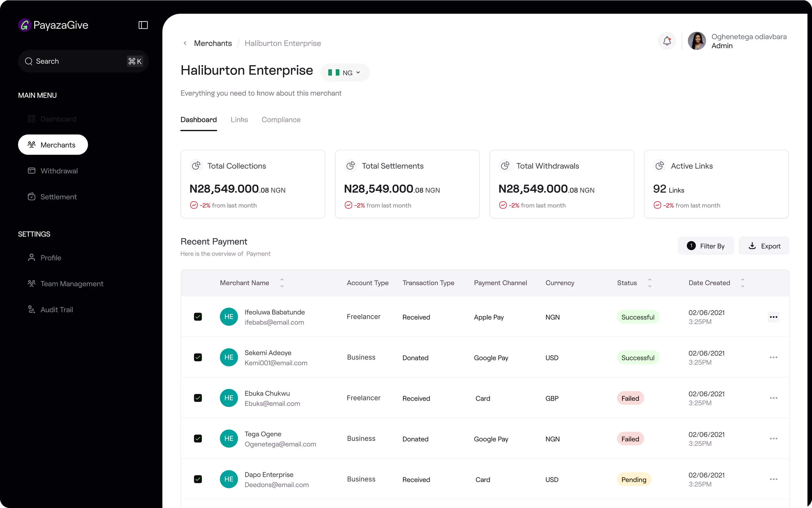
Task: Click Pending badge for Dapo Enterprise
Action: (634, 480)
